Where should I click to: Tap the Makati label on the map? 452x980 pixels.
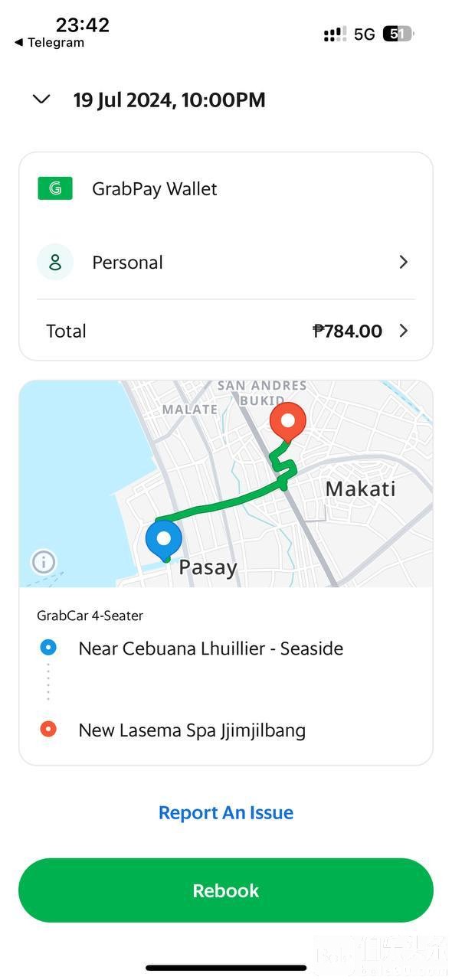(361, 488)
